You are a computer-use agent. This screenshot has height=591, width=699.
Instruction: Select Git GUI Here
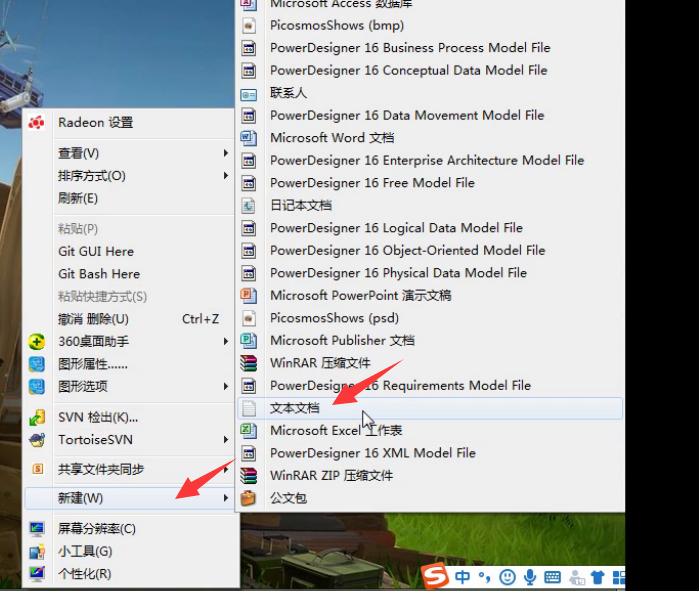[x=128, y=251]
